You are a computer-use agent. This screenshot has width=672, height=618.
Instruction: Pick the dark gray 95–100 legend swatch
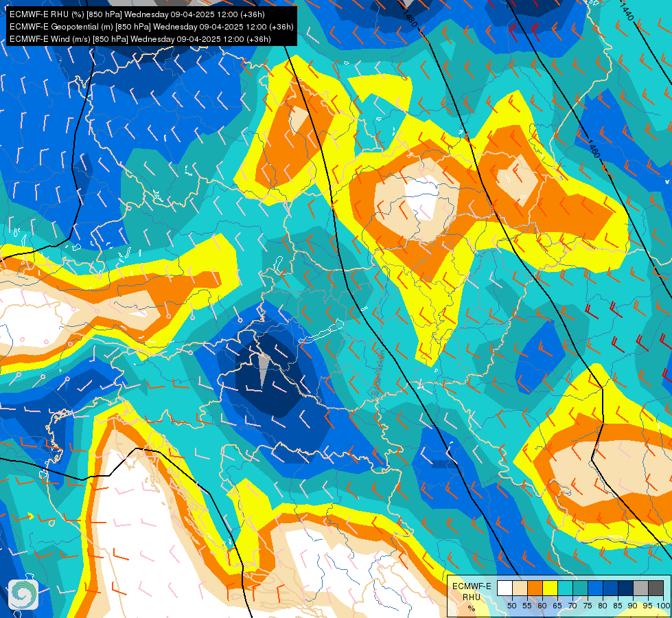point(656,588)
